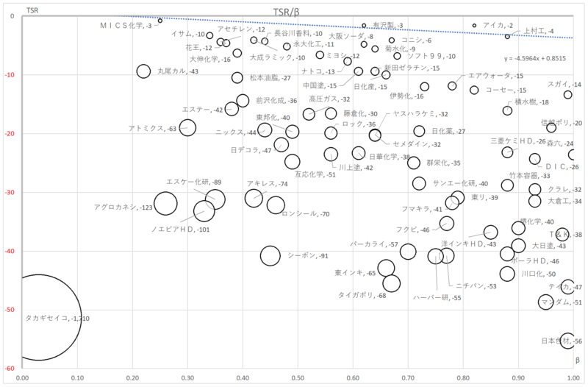Select the 三菱ケミHD, -26 label
Viewport: 588px width, 387px height.
click(x=519, y=141)
